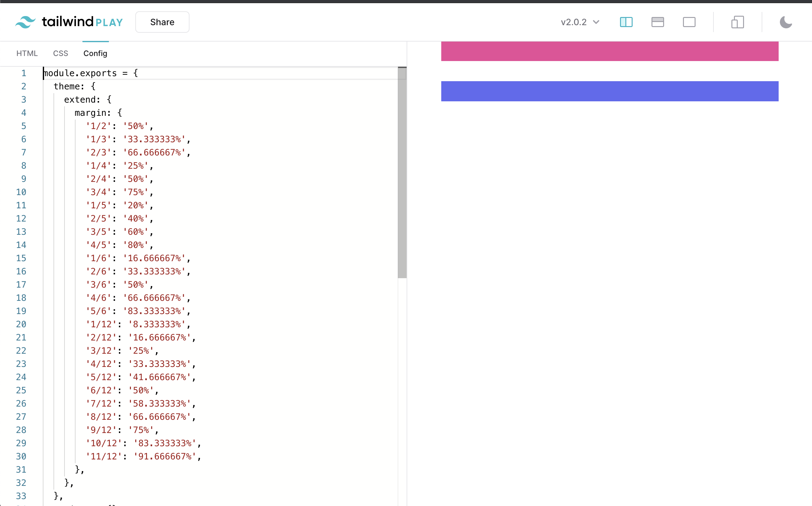The width and height of the screenshot is (812, 506).
Task: Switch to the Config tab
Action: (x=95, y=53)
